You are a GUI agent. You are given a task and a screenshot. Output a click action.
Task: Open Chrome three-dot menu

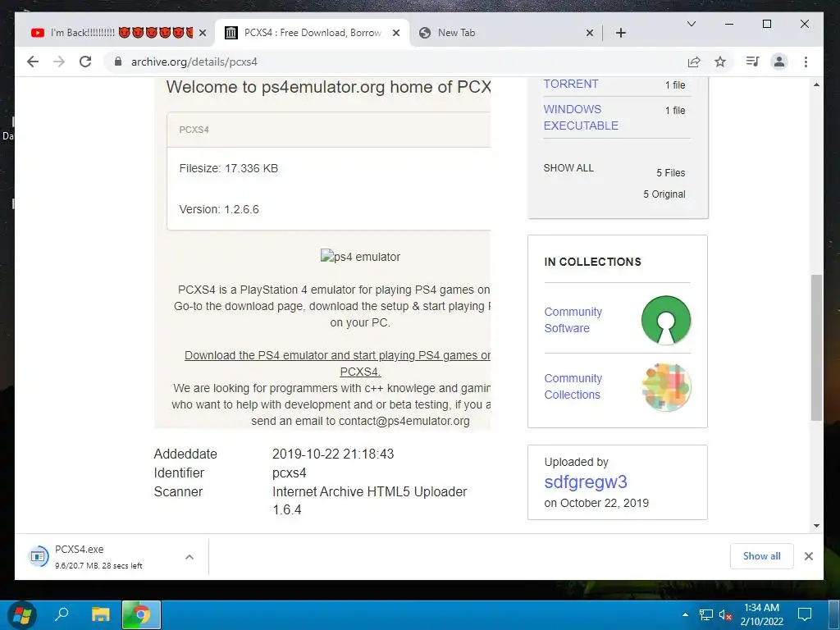tap(806, 62)
